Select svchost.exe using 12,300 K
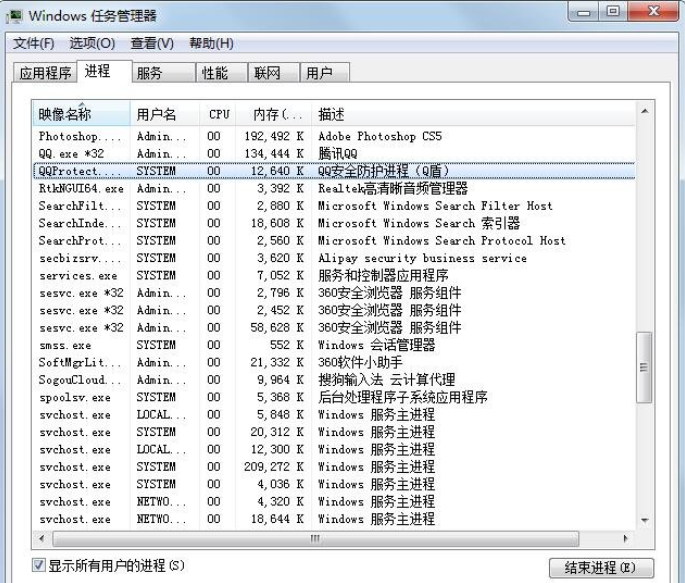 click(x=334, y=449)
